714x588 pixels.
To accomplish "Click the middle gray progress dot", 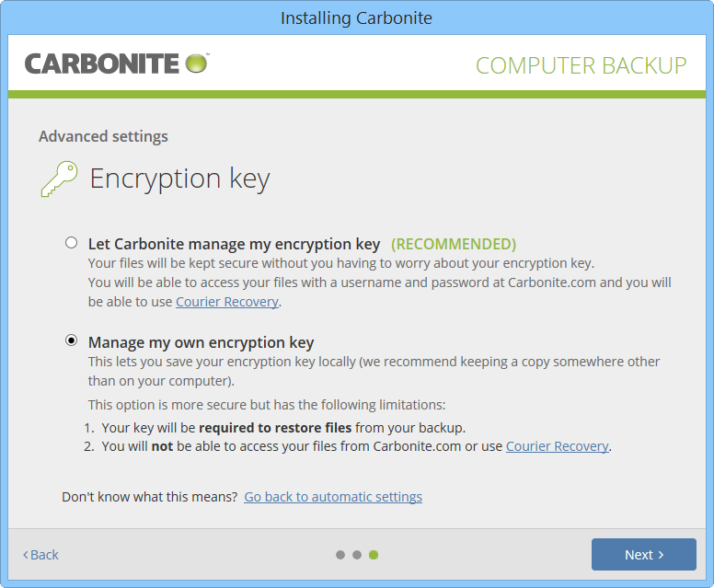I will click(x=357, y=555).
